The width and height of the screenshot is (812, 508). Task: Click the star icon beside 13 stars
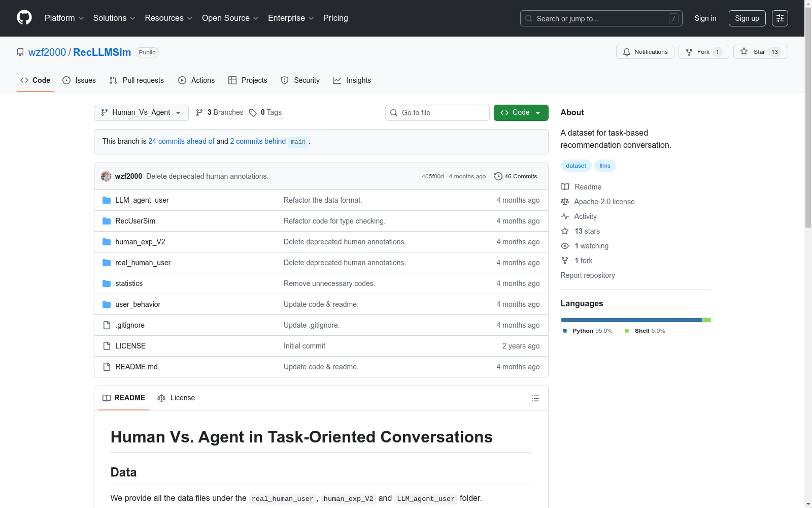[x=565, y=231]
